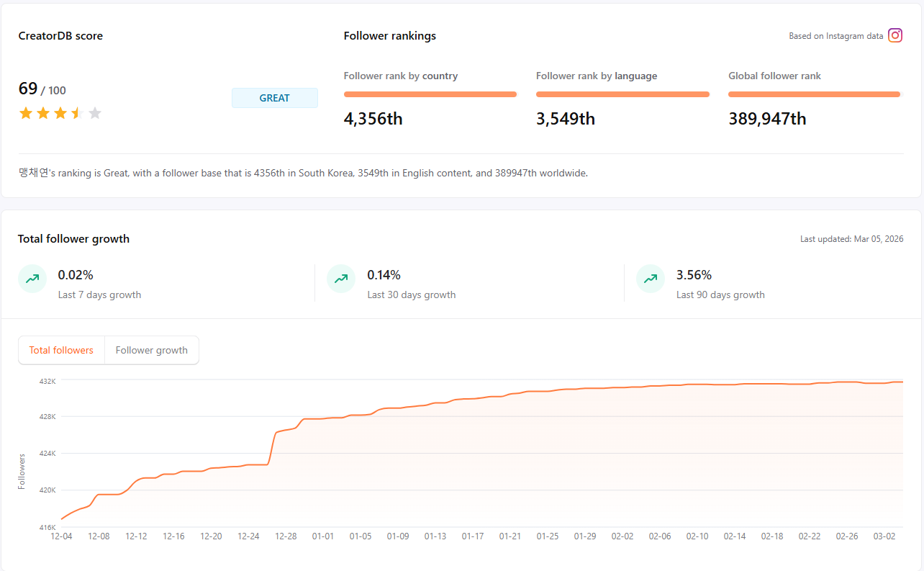
Task: Click the GREAT score badge
Action: pos(275,97)
